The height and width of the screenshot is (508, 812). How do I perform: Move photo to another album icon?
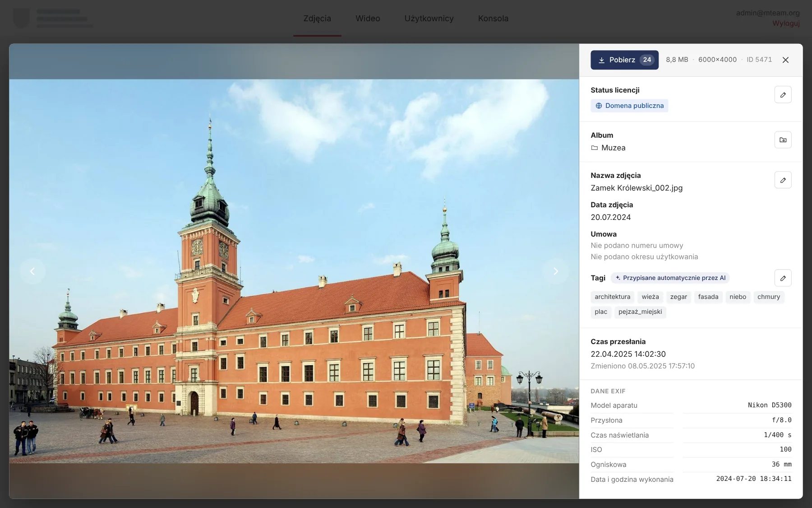(783, 140)
